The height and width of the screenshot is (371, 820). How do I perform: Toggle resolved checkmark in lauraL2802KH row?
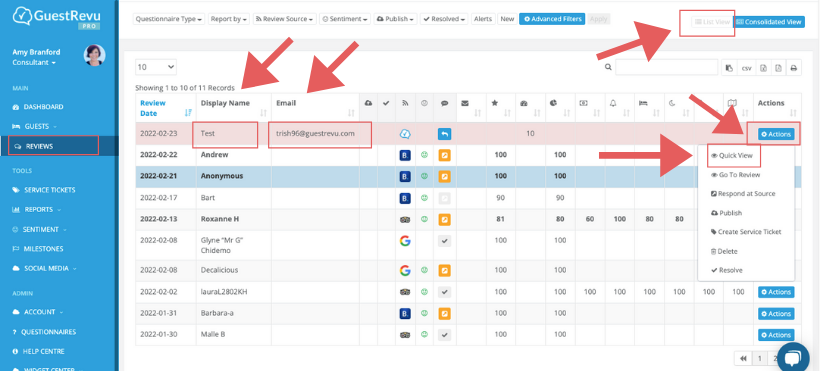click(x=445, y=292)
